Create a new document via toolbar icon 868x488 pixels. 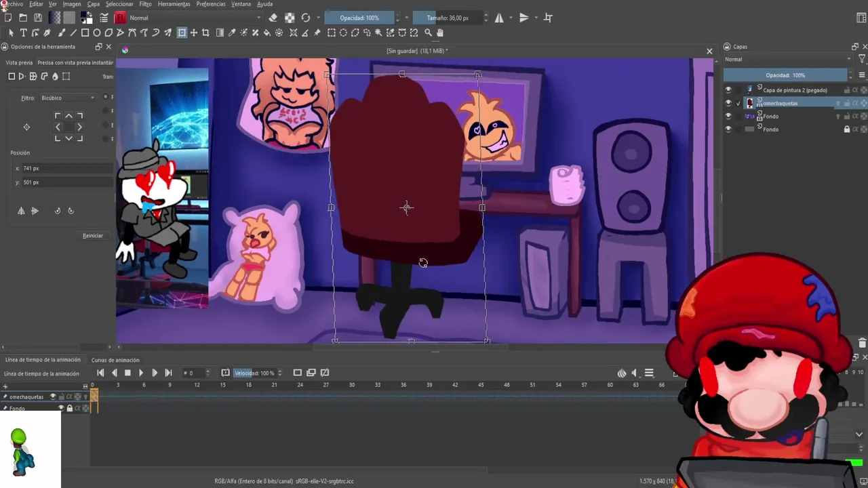click(x=8, y=18)
